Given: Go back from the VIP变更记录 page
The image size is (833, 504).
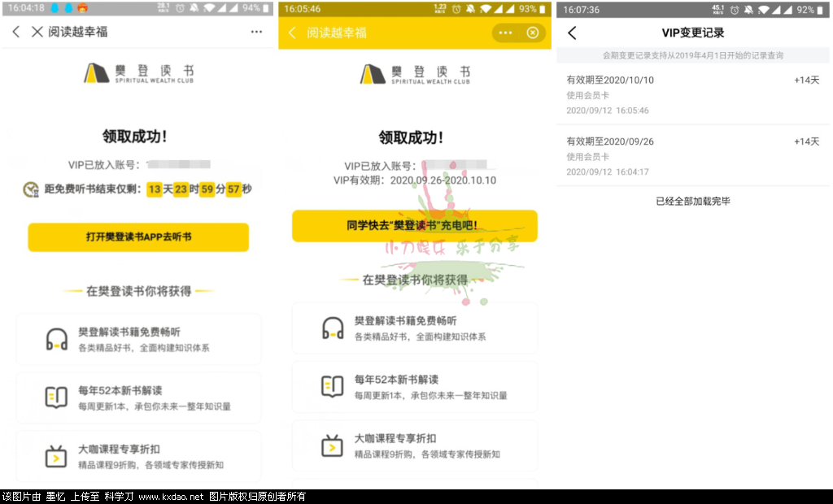Looking at the screenshot, I should pyautogui.click(x=572, y=33).
